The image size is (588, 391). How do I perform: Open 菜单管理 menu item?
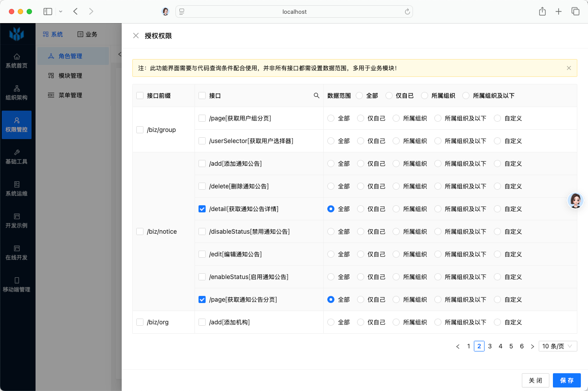[x=73, y=95]
